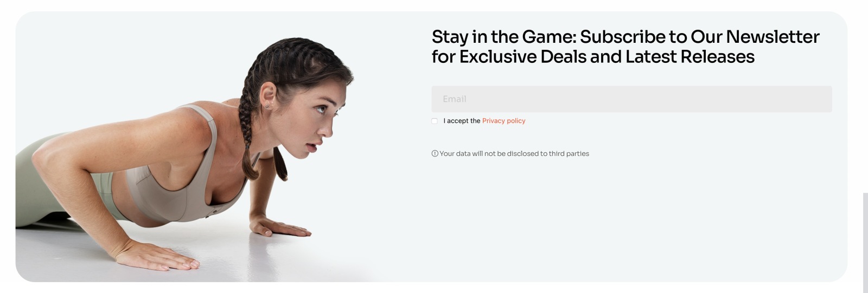This screenshot has height=293, width=868.
Task: Click the vertical scrollbar thumb at right edge
Action: click(865, 243)
